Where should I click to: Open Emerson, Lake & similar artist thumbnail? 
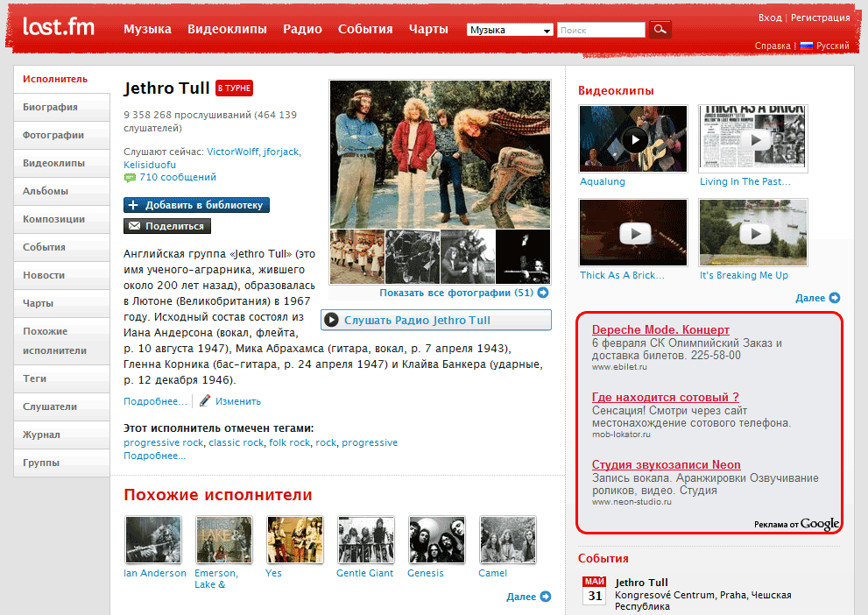click(x=223, y=540)
